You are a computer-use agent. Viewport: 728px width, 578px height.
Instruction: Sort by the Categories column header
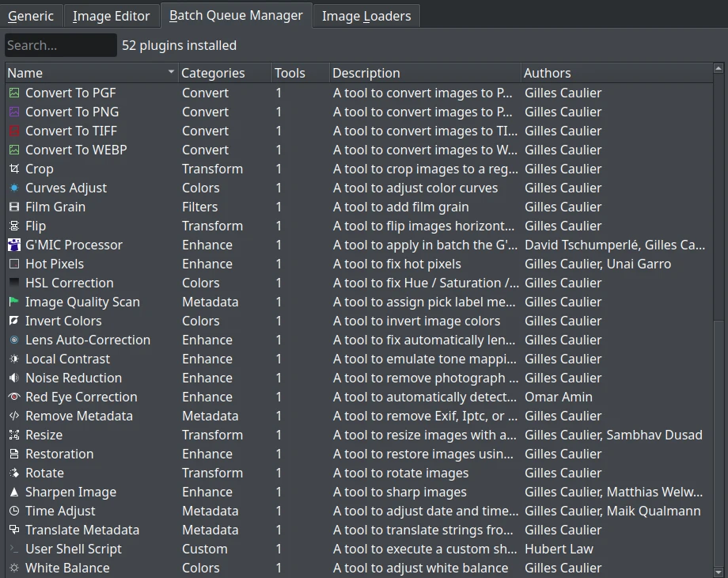pyautogui.click(x=225, y=73)
